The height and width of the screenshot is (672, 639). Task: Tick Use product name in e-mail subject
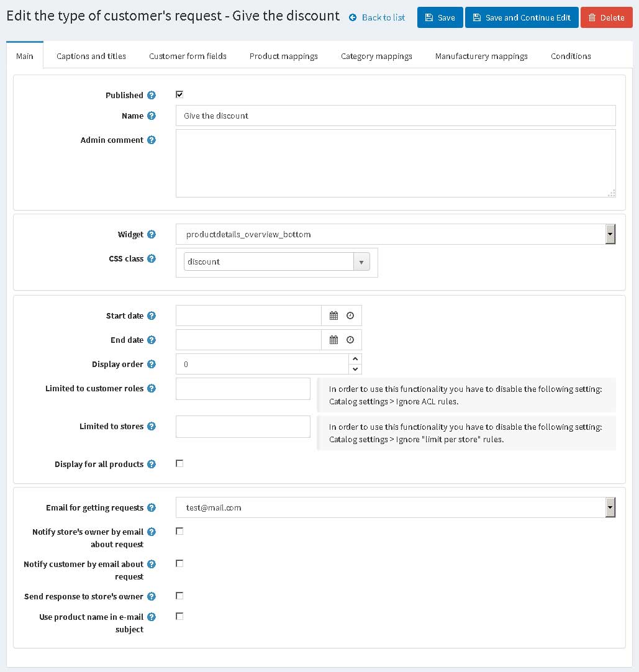tap(179, 616)
